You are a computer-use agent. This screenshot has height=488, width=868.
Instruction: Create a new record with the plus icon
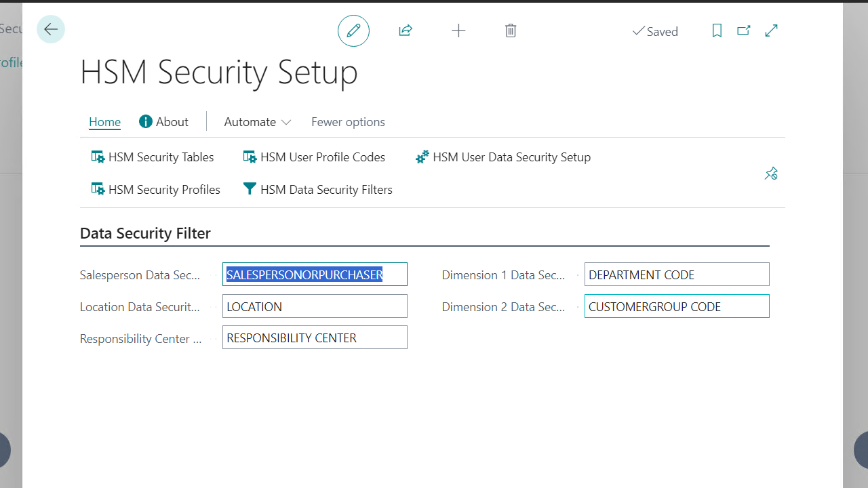tap(458, 30)
